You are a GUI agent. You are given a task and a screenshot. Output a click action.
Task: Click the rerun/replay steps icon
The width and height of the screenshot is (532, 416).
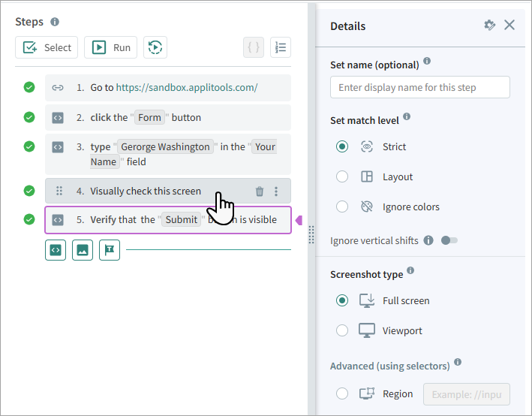[x=155, y=47]
